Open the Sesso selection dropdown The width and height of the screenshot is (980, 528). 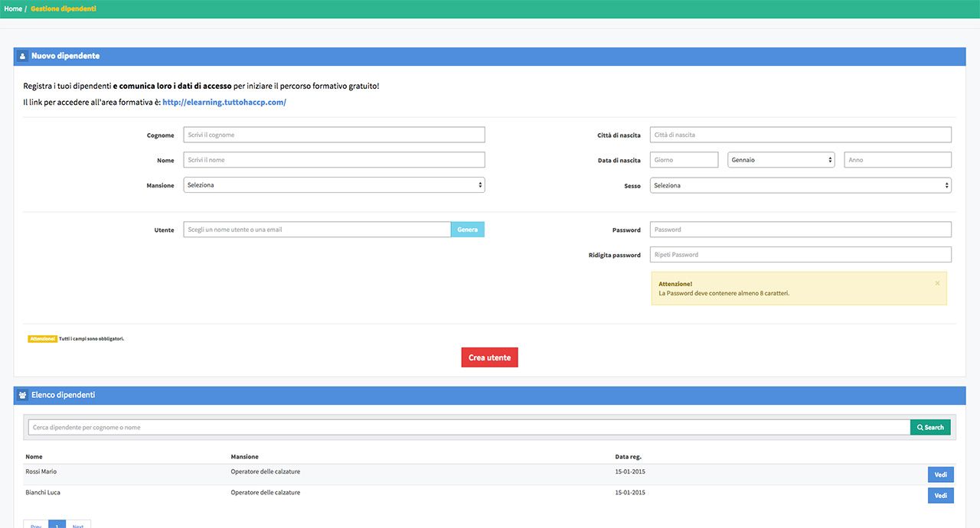800,185
